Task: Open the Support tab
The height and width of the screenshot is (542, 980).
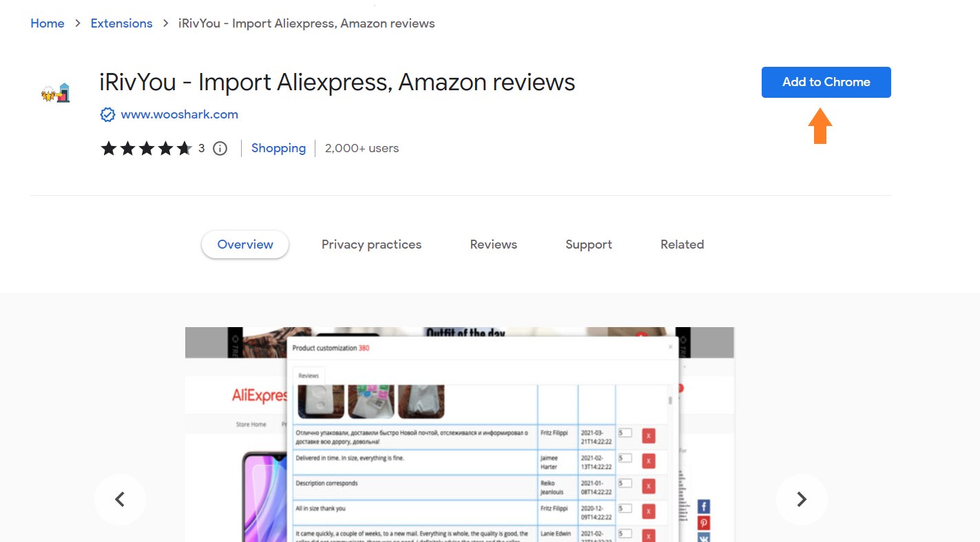Action: 589,244
